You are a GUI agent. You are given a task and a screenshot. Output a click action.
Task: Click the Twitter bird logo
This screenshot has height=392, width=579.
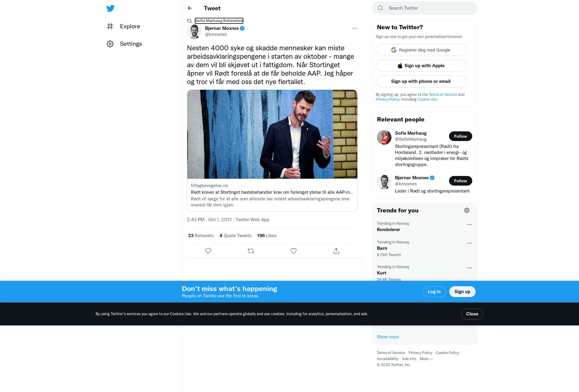(x=110, y=8)
